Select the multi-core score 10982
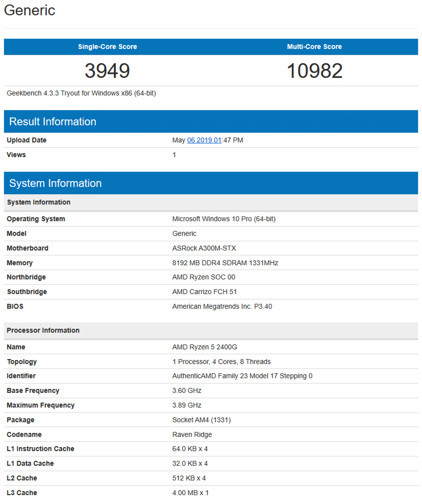Screen dimensions: 422x504 (x=314, y=71)
